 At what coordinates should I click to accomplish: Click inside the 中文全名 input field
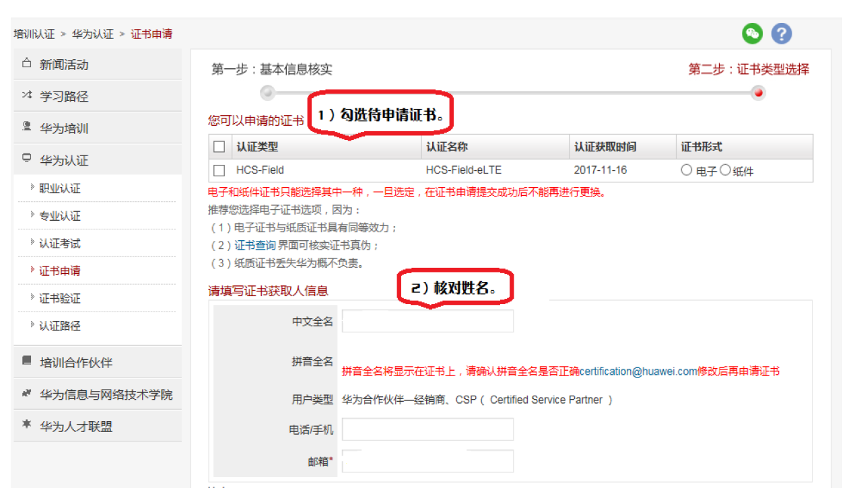pyautogui.click(x=427, y=321)
